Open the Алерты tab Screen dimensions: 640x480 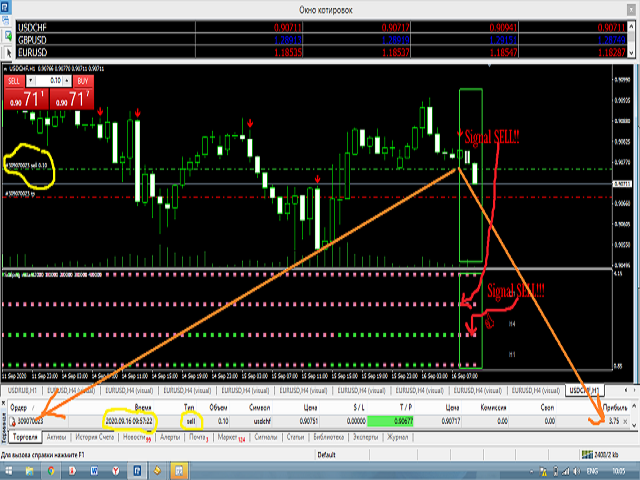coord(170,437)
